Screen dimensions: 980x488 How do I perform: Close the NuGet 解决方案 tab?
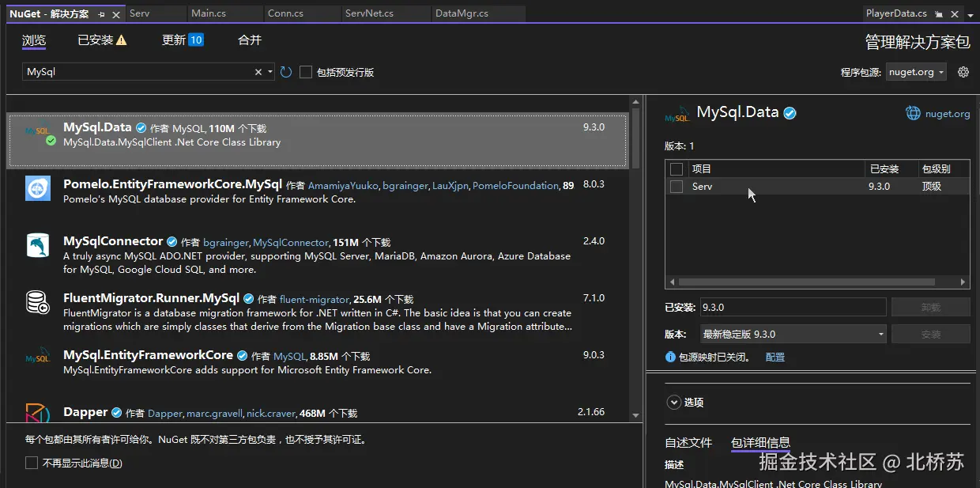click(116, 14)
